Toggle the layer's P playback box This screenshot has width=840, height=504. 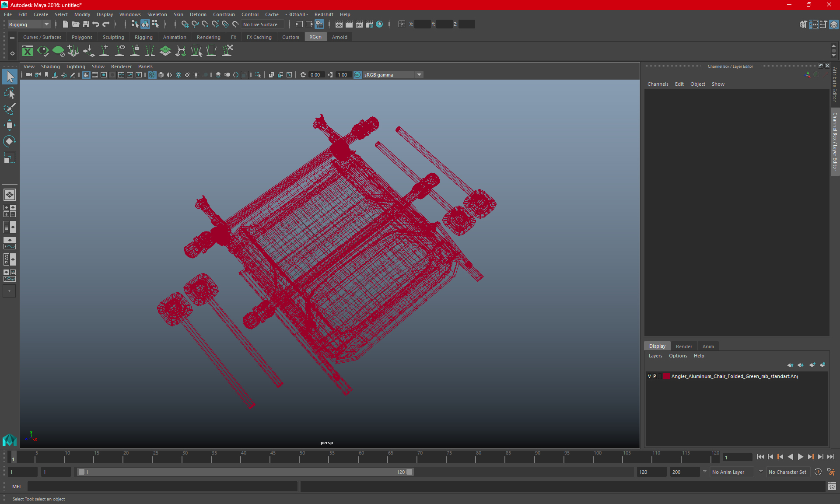pyautogui.click(x=655, y=376)
